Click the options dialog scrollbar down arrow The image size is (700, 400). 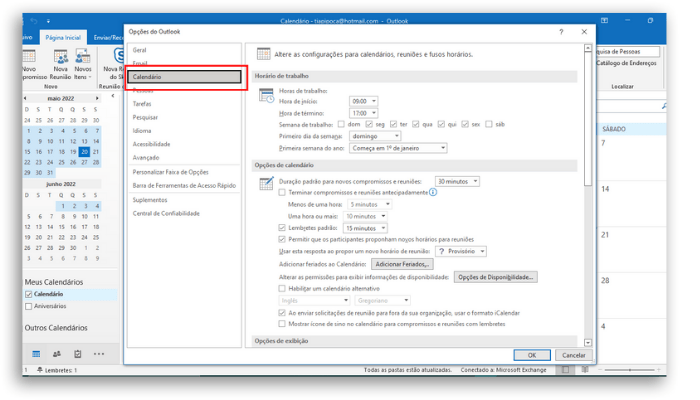(x=588, y=342)
